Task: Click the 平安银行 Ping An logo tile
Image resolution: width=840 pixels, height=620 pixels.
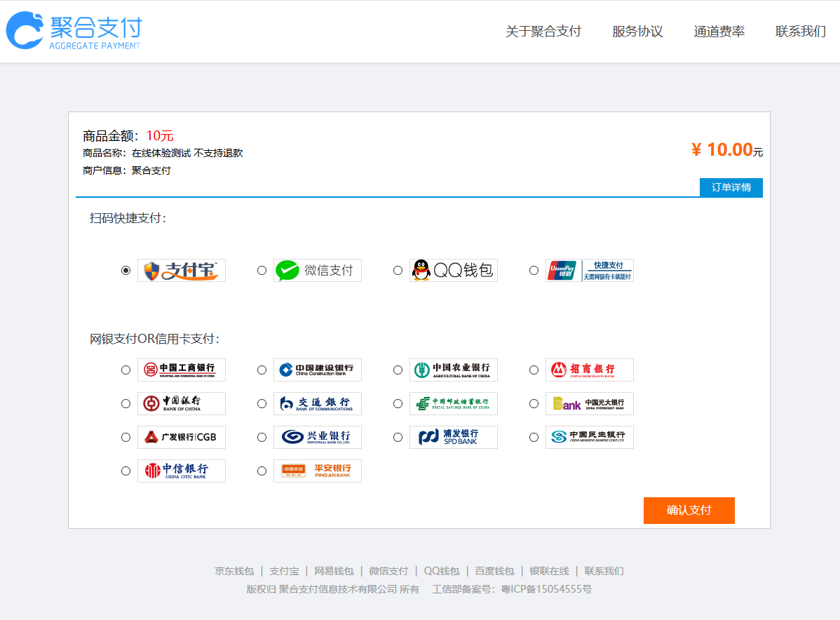Action: point(318,471)
